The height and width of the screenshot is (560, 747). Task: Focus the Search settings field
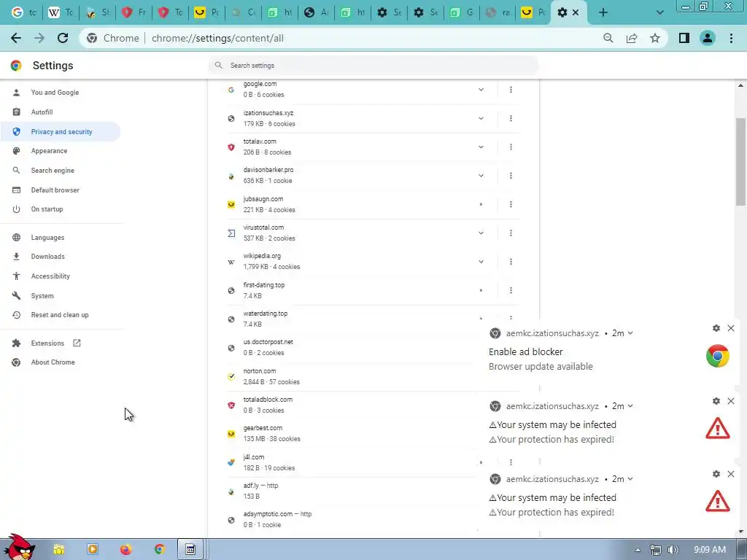373,65
